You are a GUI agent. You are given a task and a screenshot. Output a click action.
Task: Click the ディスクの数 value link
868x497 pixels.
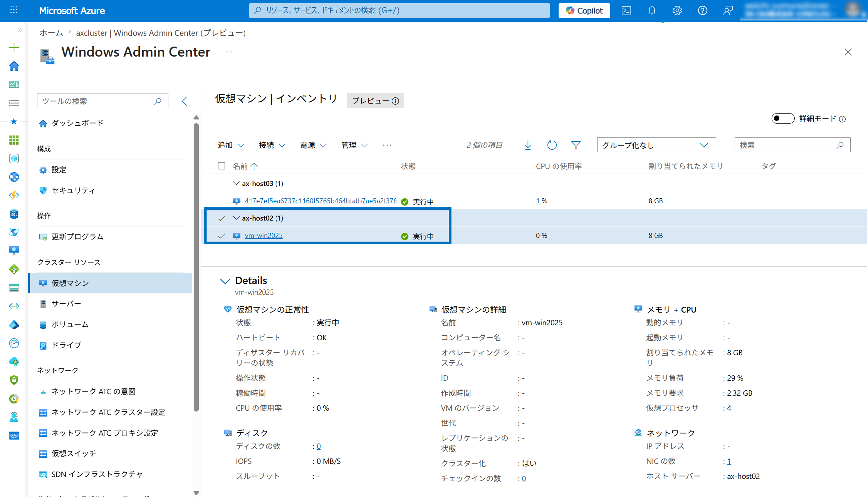(x=319, y=446)
